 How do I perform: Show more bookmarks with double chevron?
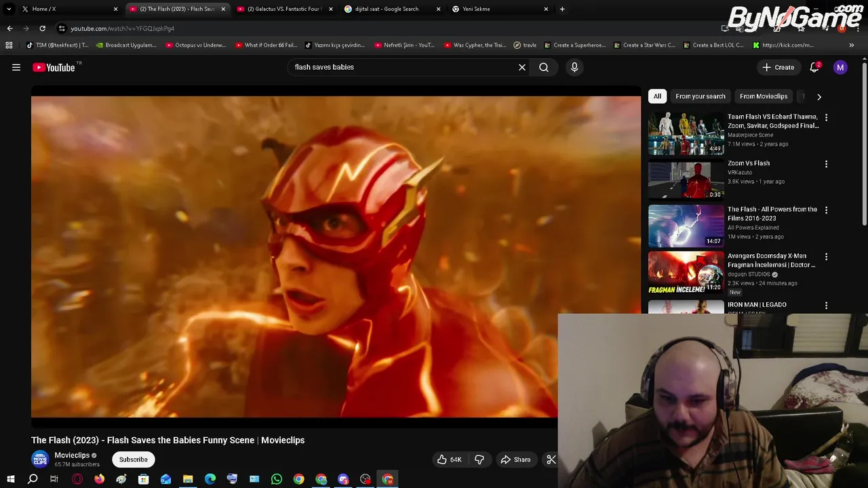pos(851,45)
